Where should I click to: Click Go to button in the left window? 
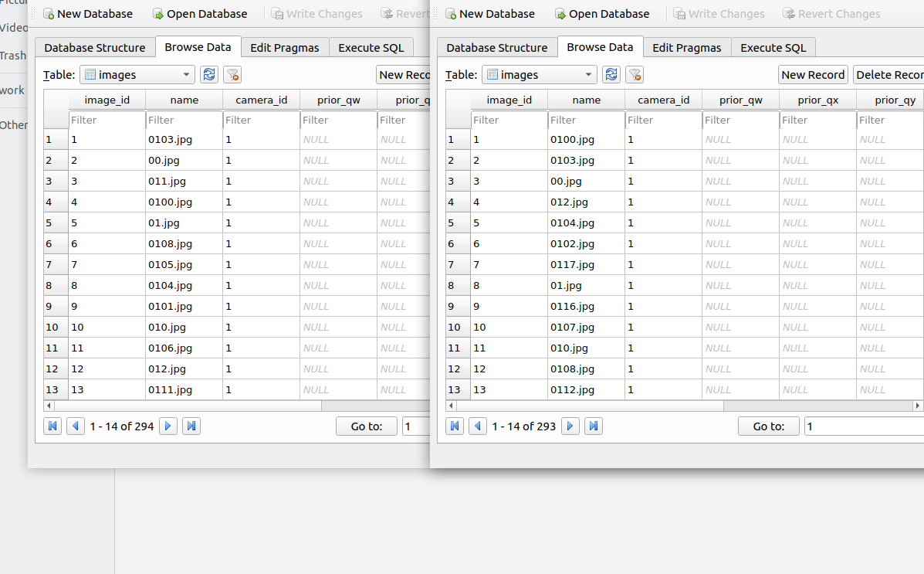coord(367,426)
